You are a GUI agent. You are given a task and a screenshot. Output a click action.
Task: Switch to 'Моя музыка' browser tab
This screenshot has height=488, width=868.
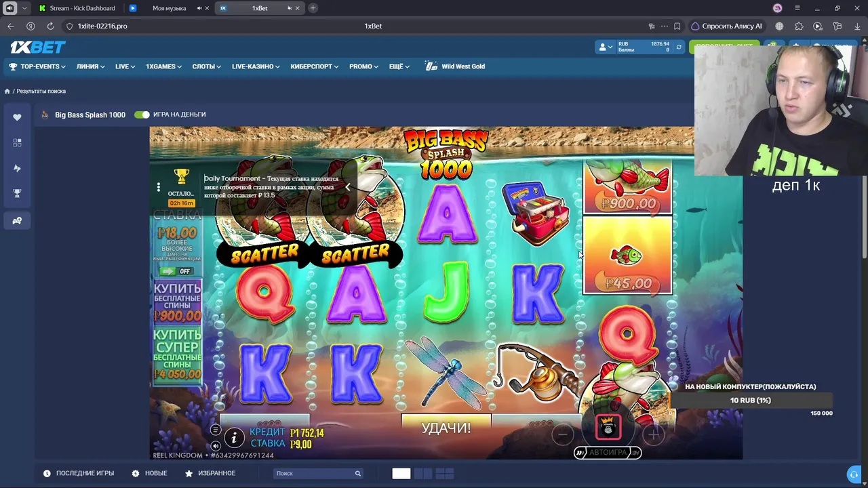coord(170,8)
